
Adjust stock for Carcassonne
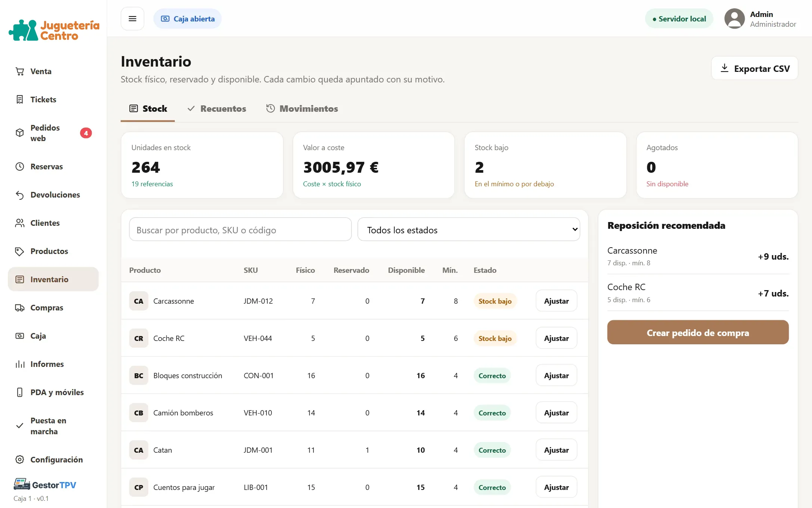(x=556, y=301)
